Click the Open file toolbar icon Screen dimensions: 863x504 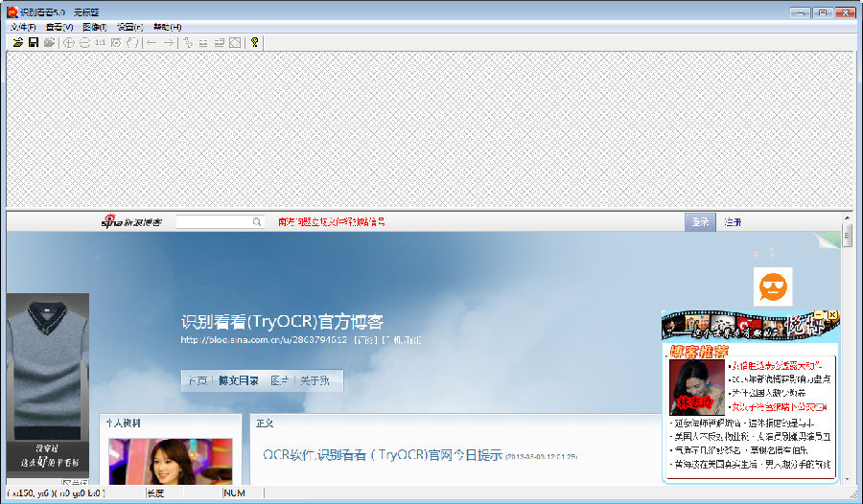tap(18, 42)
